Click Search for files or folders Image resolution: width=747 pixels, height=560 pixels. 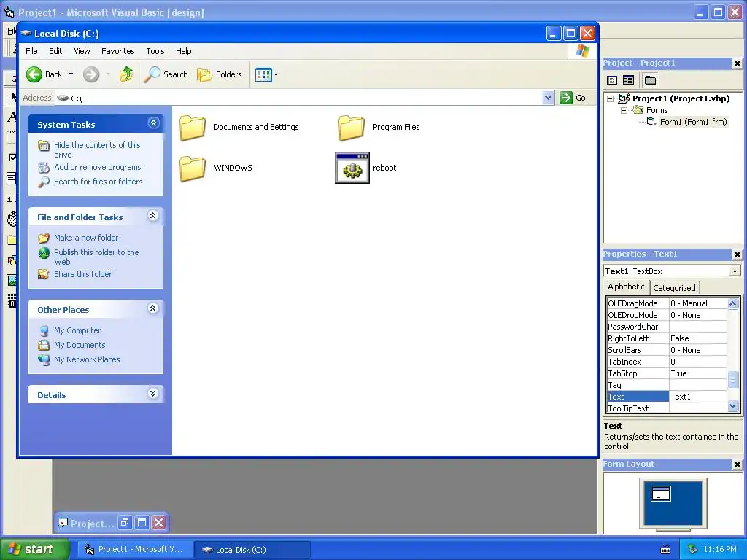pyautogui.click(x=98, y=182)
